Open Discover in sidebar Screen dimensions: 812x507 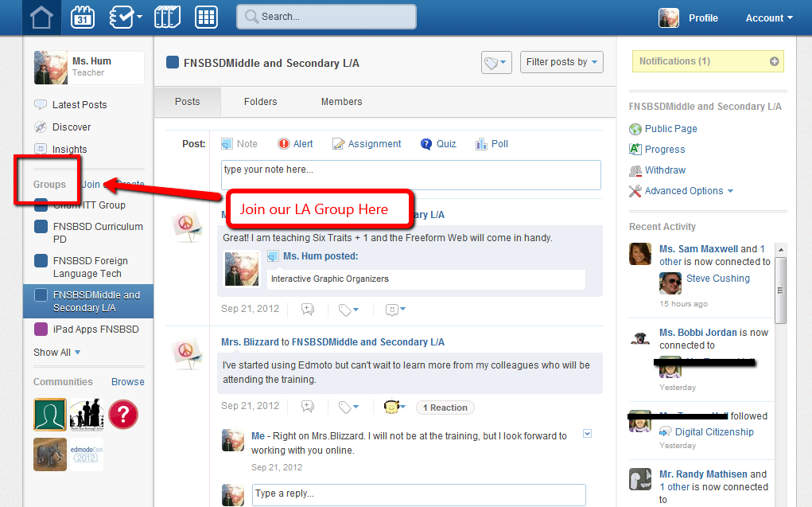[x=62, y=127]
